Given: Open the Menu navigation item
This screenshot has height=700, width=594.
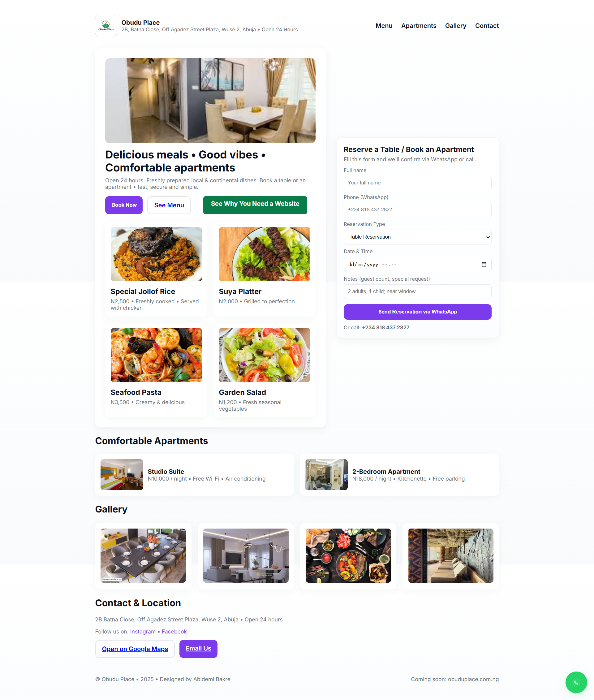Looking at the screenshot, I should pyautogui.click(x=384, y=26).
